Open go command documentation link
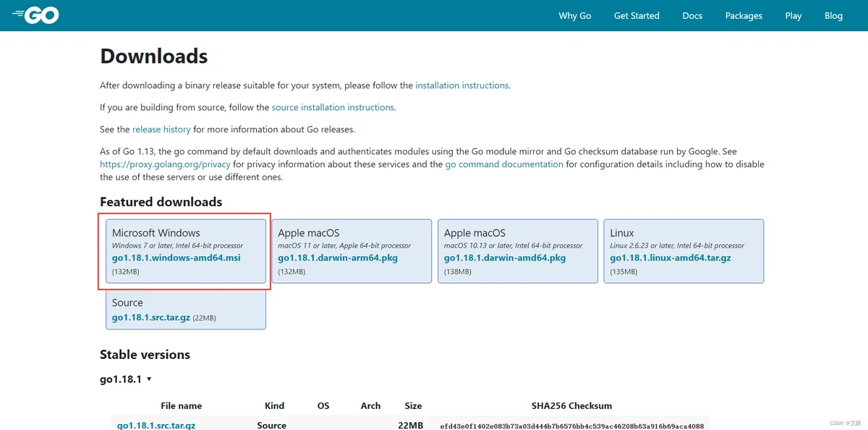Image resolution: width=868 pixels, height=430 pixels. [x=504, y=164]
